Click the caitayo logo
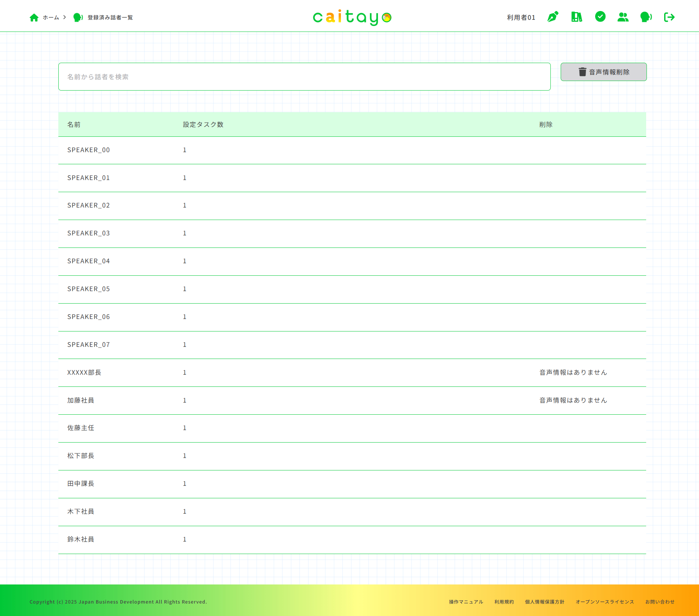The image size is (699, 616). [x=352, y=17]
